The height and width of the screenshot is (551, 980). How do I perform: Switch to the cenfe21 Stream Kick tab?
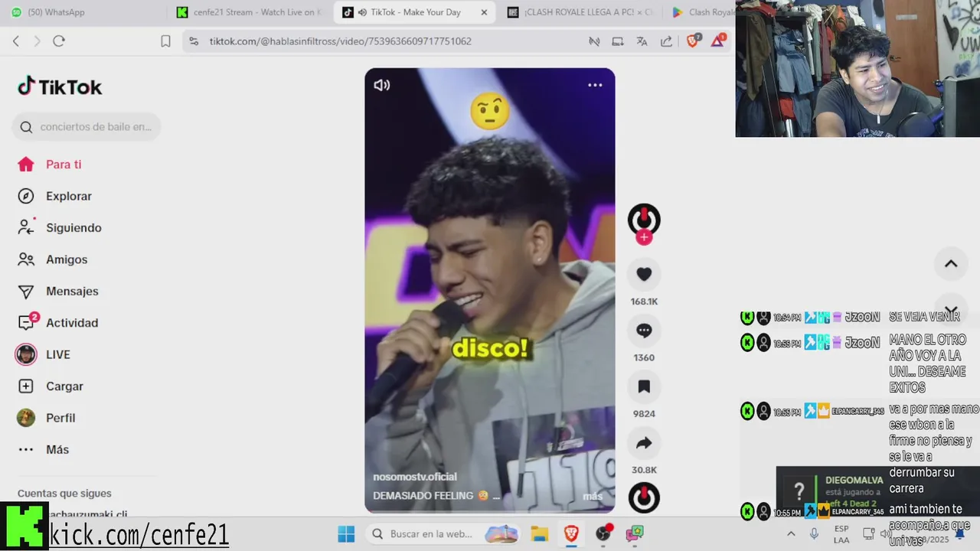point(250,12)
